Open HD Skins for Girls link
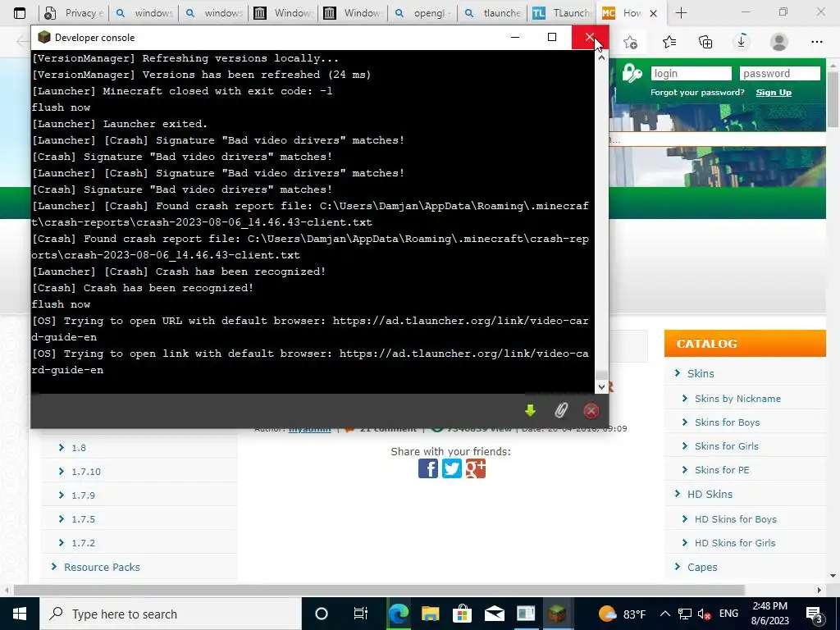The image size is (840, 630). (734, 543)
